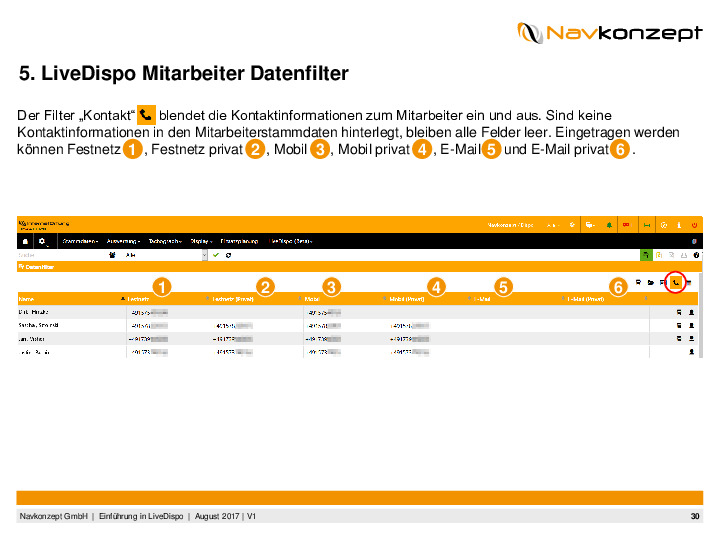Click the grey icon after the yellow one

point(671,255)
